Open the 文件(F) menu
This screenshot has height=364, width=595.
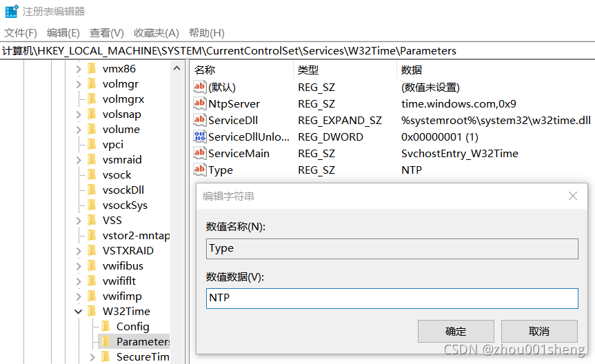21,33
